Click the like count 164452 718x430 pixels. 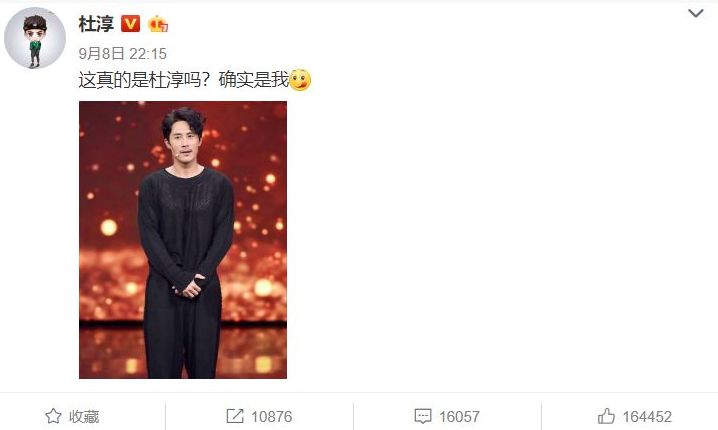tap(647, 417)
